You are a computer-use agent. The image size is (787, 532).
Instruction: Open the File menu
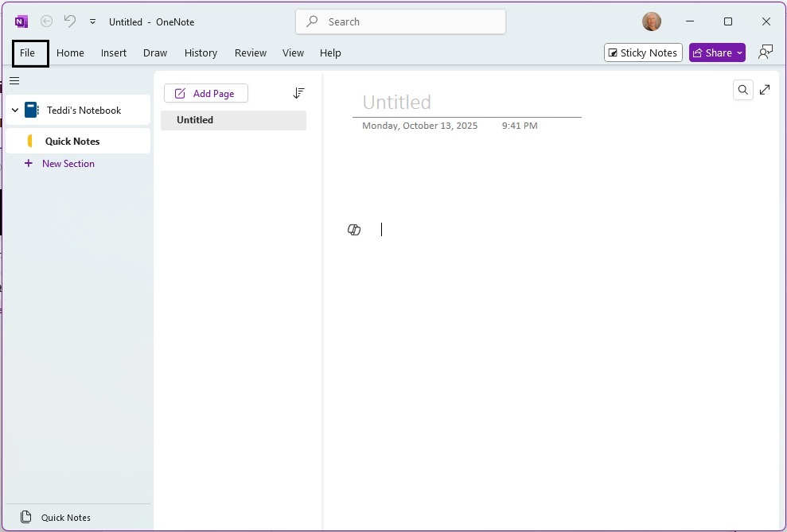click(x=28, y=53)
